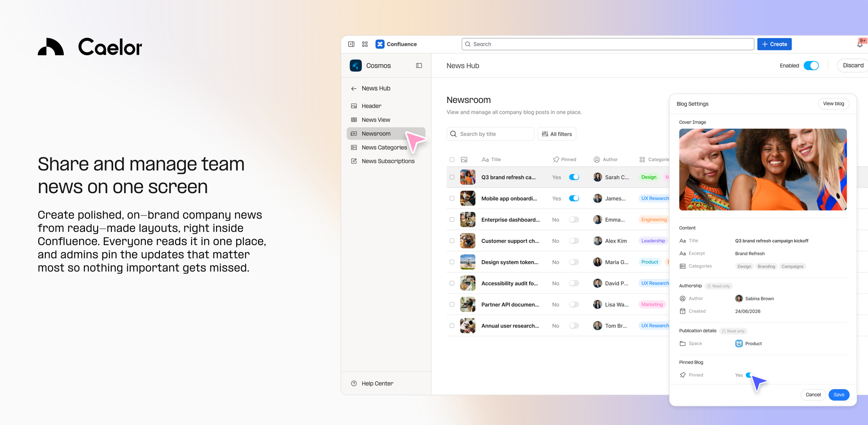Unpin the Q3 brand refresh post
Viewport: 868px width, 425px height.
pos(574,177)
